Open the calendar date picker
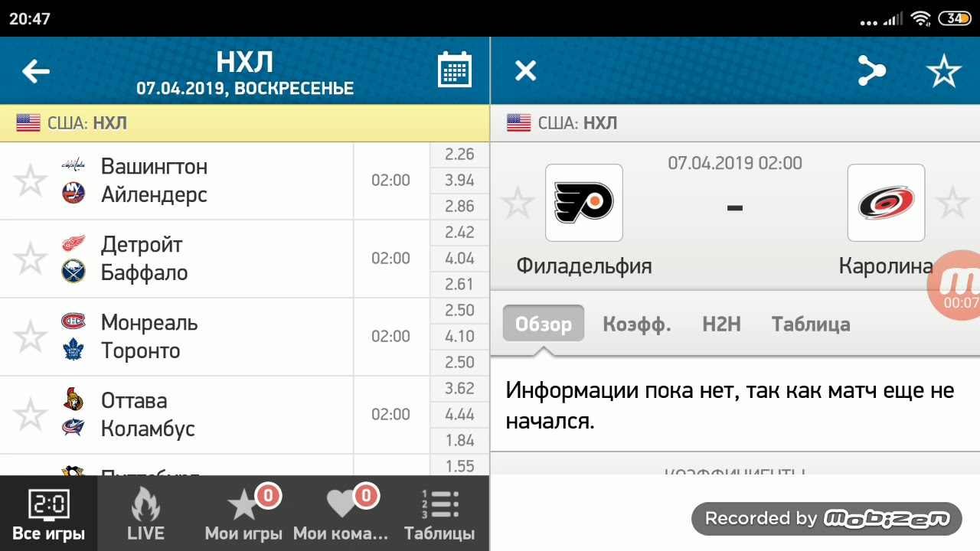Screen dimensions: 980x551 (455, 70)
